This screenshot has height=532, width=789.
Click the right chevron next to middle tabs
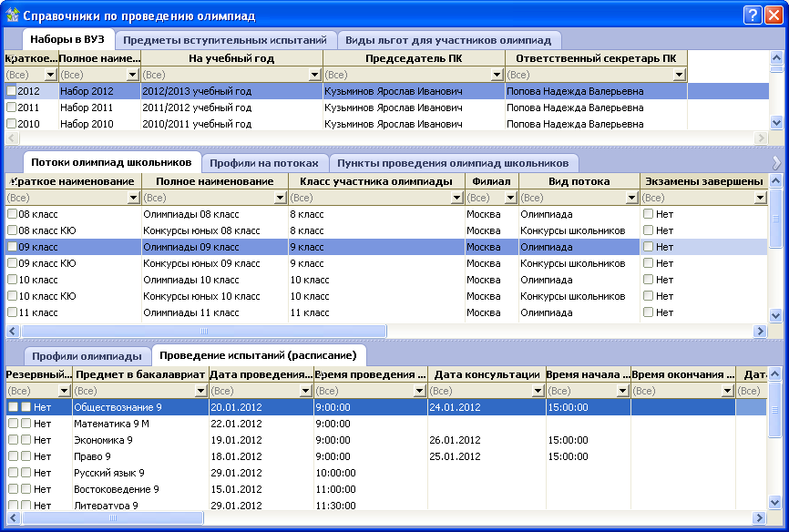pyautogui.click(x=776, y=162)
